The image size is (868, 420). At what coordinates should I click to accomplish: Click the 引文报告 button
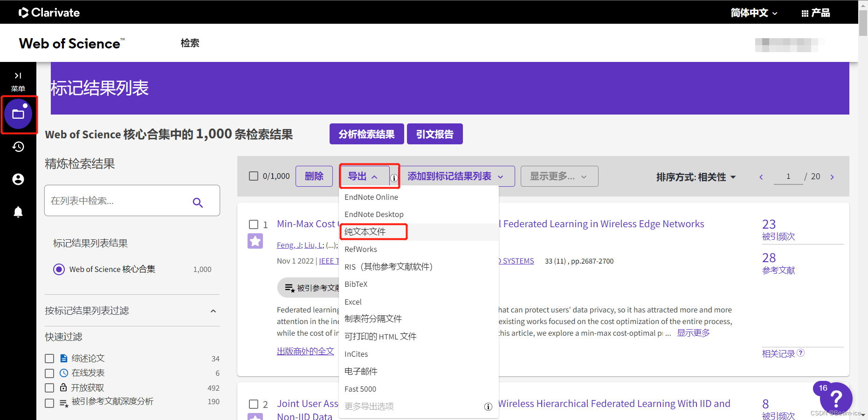click(435, 134)
